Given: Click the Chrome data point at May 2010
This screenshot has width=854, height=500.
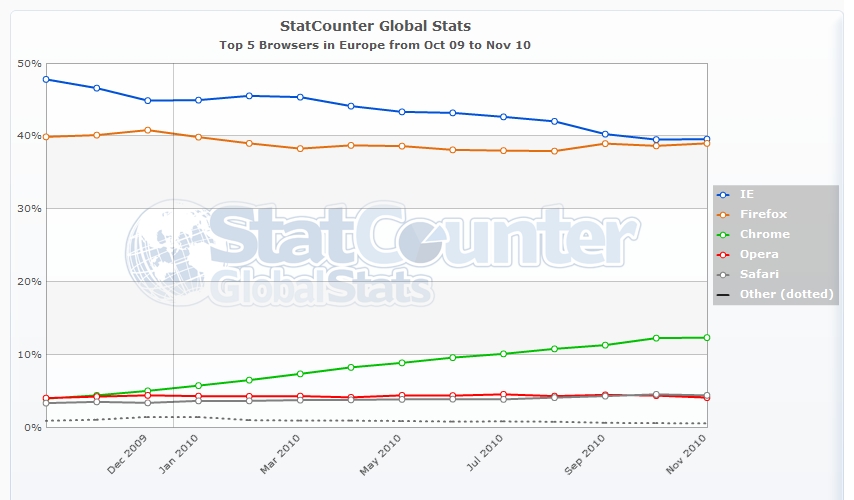Looking at the screenshot, I should point(401,363).
